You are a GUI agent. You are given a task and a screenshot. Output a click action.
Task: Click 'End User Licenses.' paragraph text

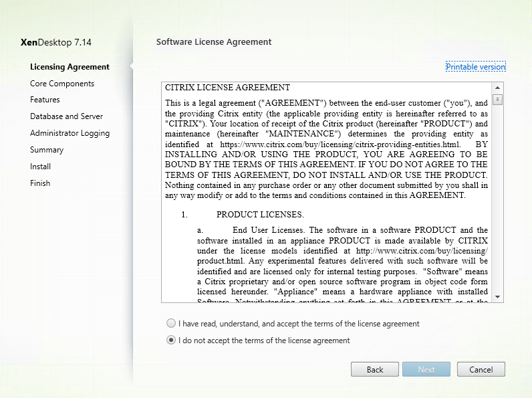pyautogui.click(x=269, y=230)
